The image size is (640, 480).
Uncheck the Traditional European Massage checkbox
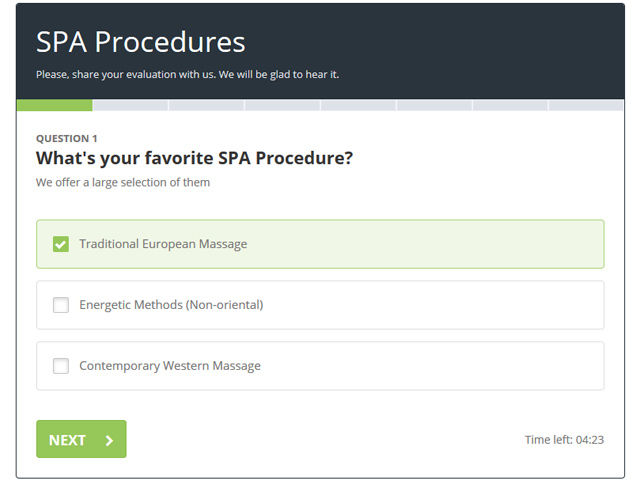point(61,244)
